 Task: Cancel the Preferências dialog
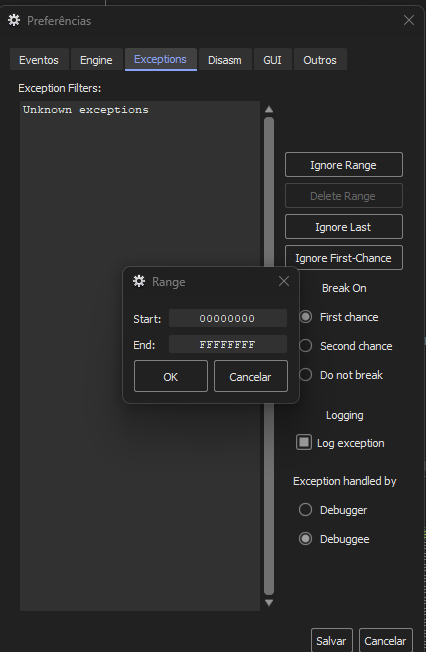pos(386,641)
